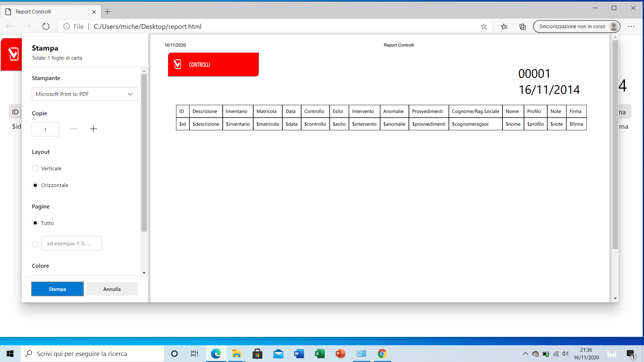Click the blue Stampa button
The height and width of the screenshot is (362, 644).
coord(57,289)
